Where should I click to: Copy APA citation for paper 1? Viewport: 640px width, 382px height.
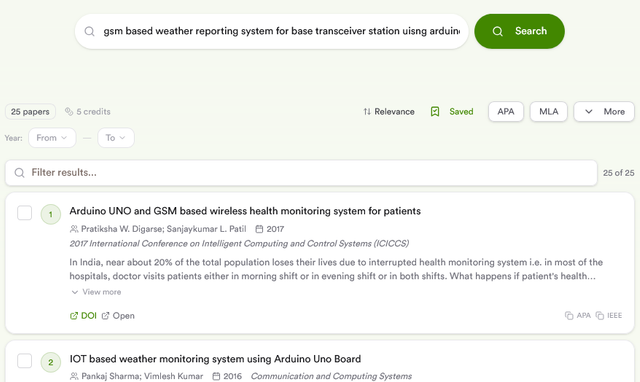click(x=578, y=315)
